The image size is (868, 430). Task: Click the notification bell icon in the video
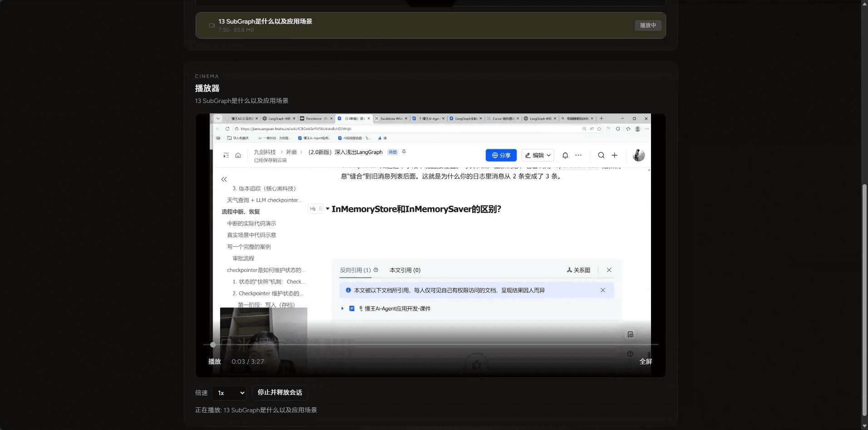click(x=565, y=155)
